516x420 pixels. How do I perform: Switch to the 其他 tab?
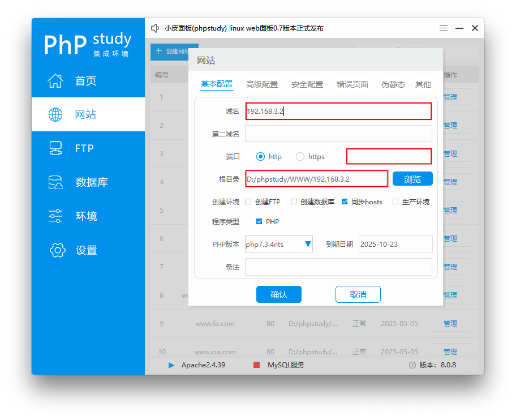(x=423, y=84)
